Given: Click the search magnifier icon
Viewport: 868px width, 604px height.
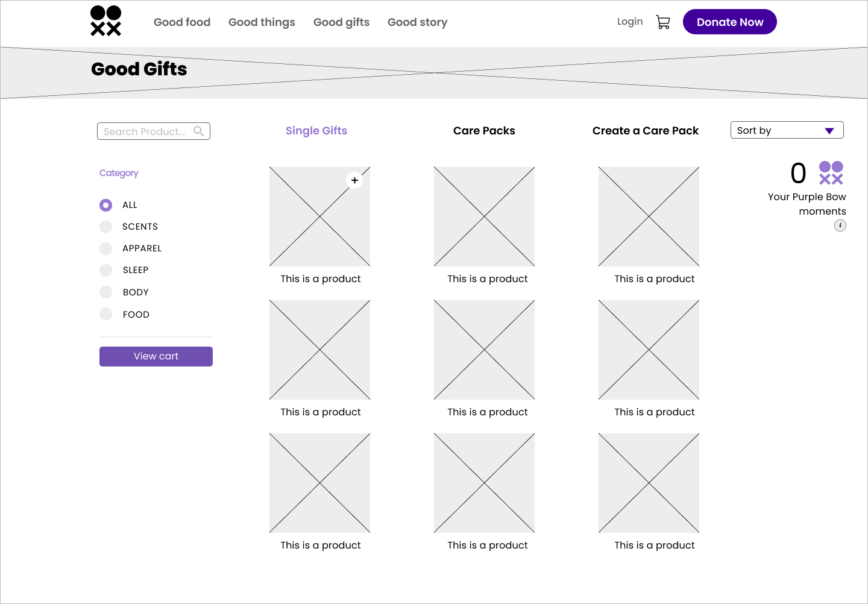Looking at the screenshot, I should click(x=198, y=131).
